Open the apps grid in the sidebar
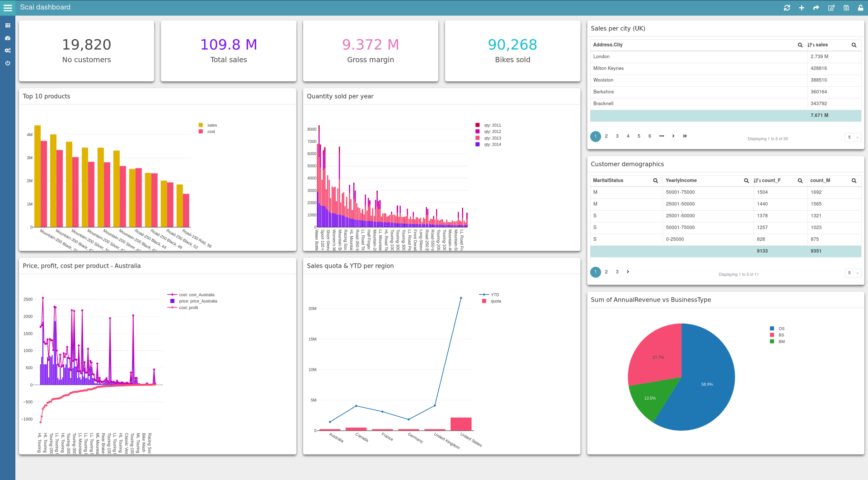 click(7, 25)
